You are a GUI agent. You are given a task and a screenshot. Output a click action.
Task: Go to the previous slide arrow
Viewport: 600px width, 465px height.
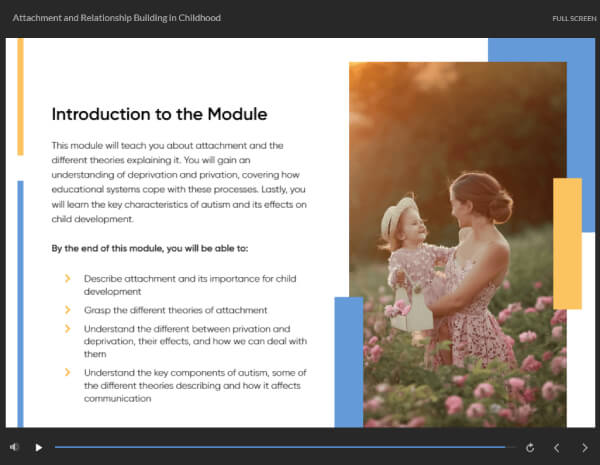557,448
